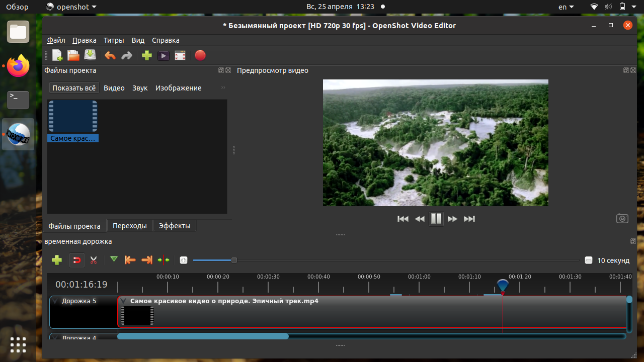This screenshot has height=362, width=644.
Task: Open the clip menu arrow on the timeline clip
Action: pos(124,301)
